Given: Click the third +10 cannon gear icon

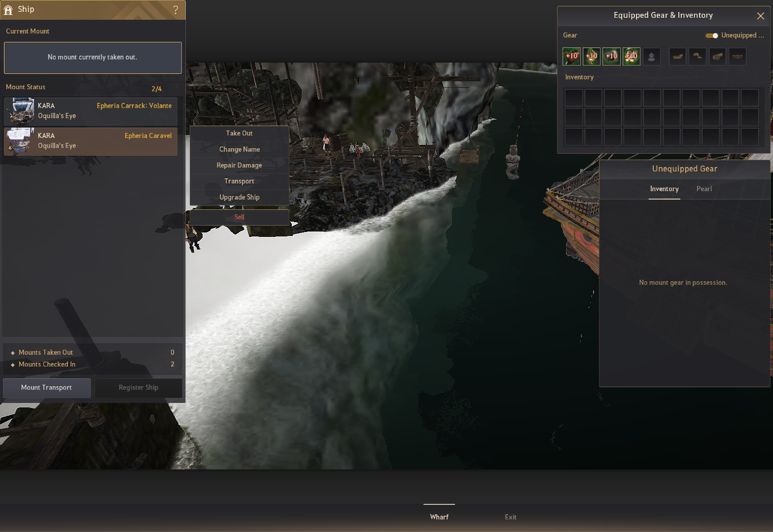Looking at the screenshot, I should [611, 57].
